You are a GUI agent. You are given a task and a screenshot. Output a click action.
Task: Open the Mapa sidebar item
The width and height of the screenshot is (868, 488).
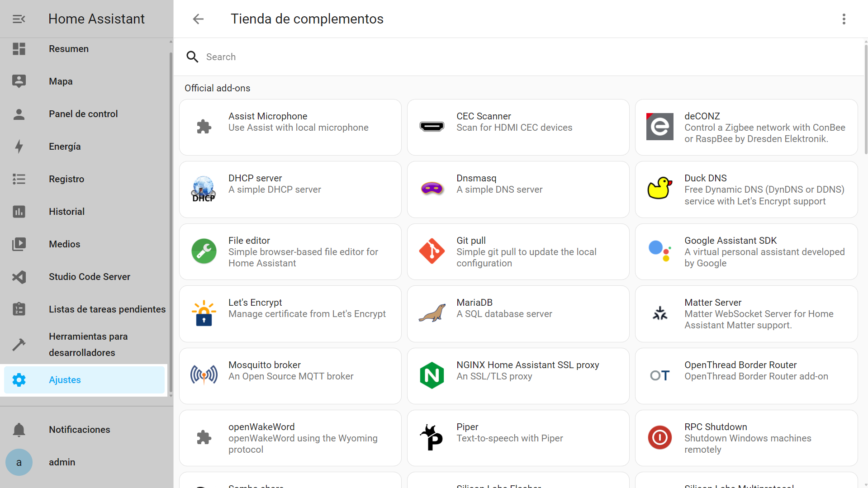[61, 81]
